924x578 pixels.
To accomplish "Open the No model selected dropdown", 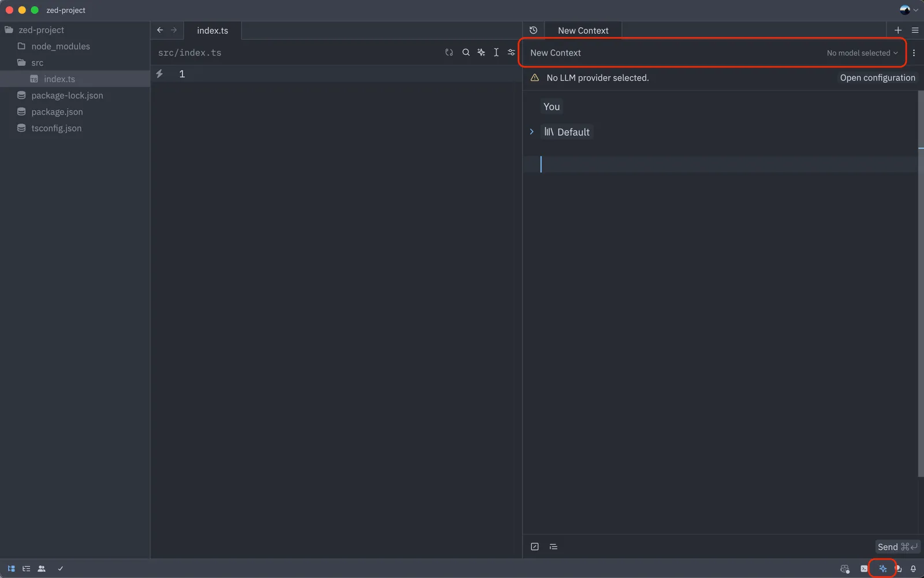I will 862,53.
